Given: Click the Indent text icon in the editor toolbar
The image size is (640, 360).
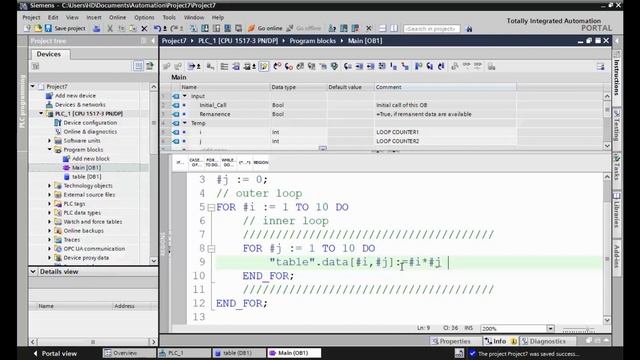Looking at the screenshot, I should [x=359, y=66].
